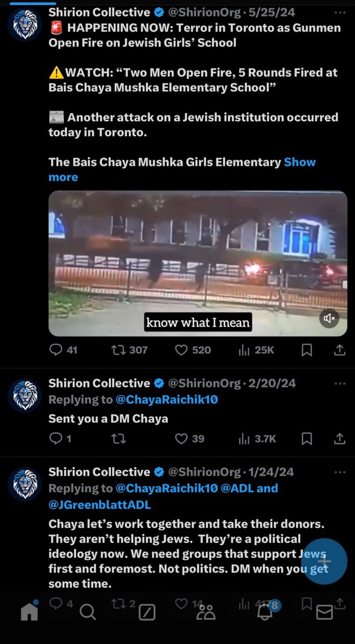The height and width of the screenshot is (644, 355).
Task: Open the Search tab in bottom bar
Action: 87,612
